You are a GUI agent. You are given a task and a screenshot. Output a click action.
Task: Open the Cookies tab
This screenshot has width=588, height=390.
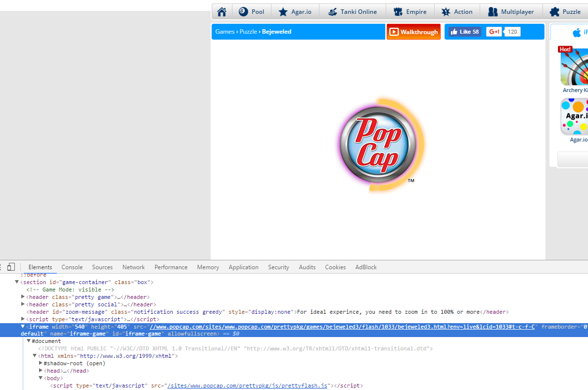[x=335, y=267]
